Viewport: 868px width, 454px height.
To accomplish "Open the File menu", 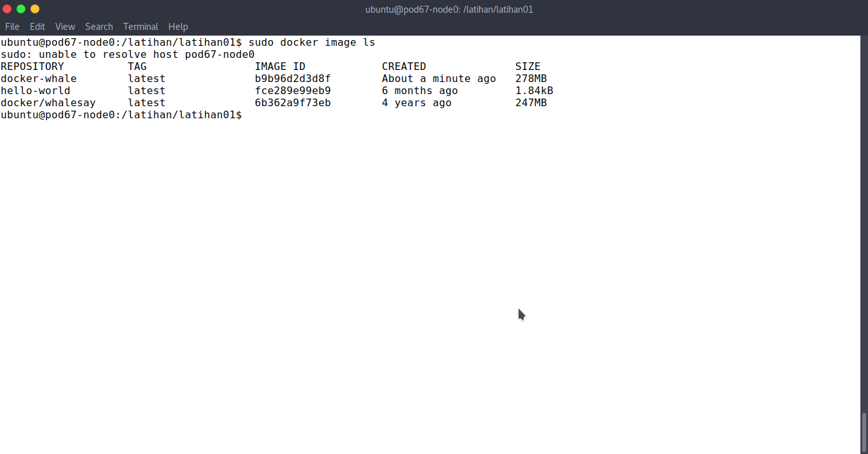I will 12,27.
